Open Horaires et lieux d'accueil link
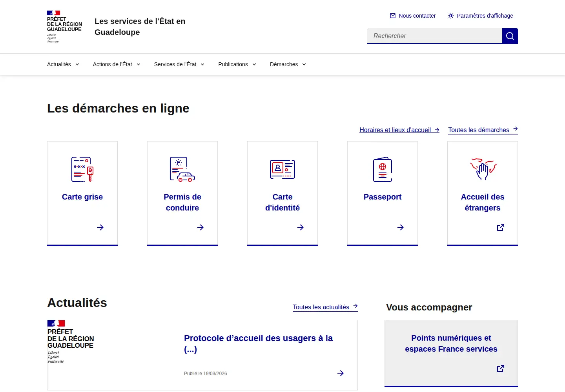The width and height of the screenshot is (565, 392). tap(399, 130)
